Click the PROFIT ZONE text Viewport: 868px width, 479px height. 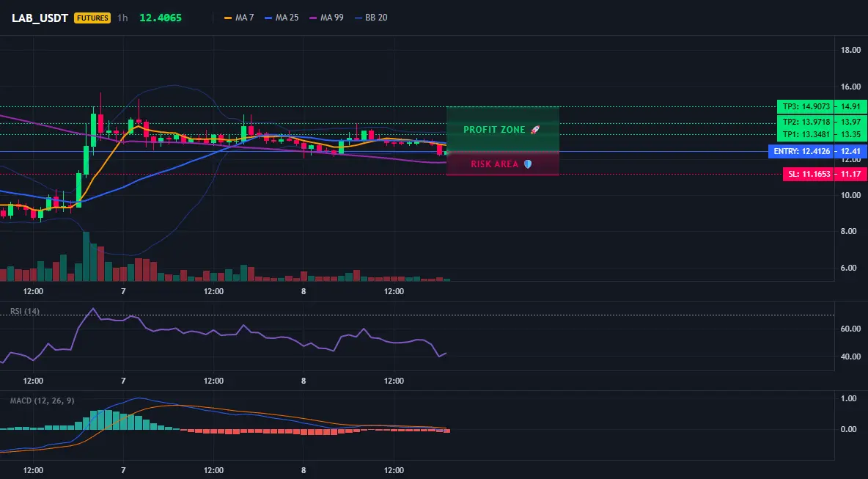[494, 130]
